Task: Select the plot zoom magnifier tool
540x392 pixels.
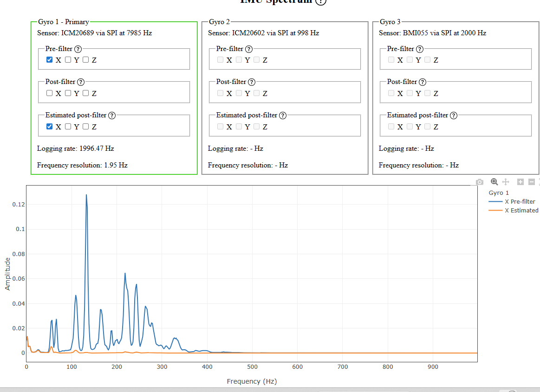Action: (x=494, y=182)
